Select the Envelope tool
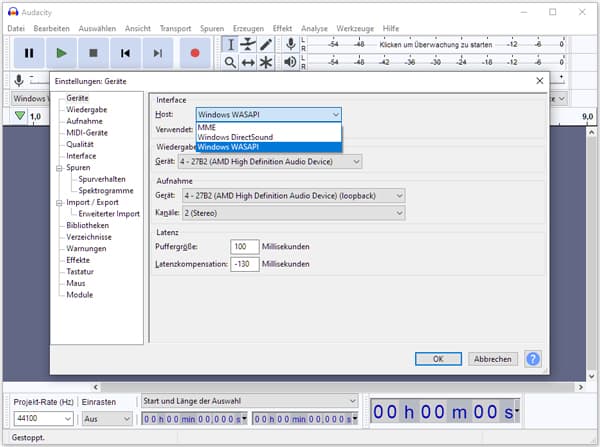The height and width of the screenshot is (447, 600). (x=248, y=44)
